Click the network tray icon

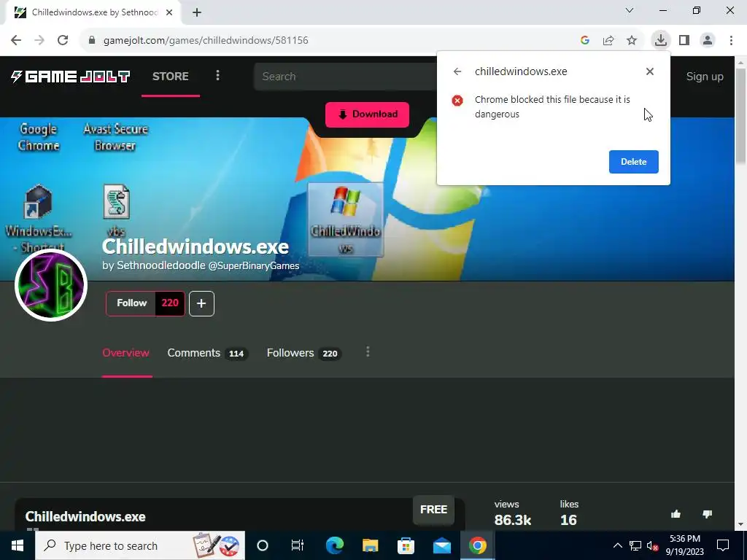635,545
